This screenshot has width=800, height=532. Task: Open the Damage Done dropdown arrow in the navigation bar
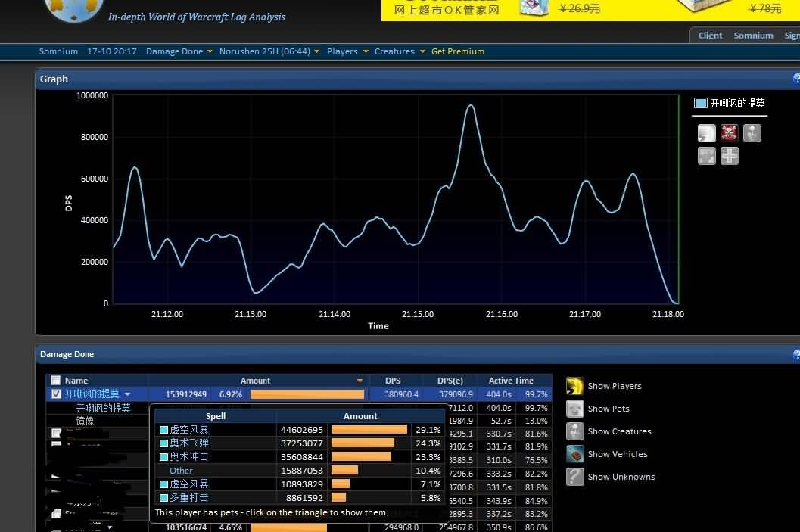(x=210, y=51)
